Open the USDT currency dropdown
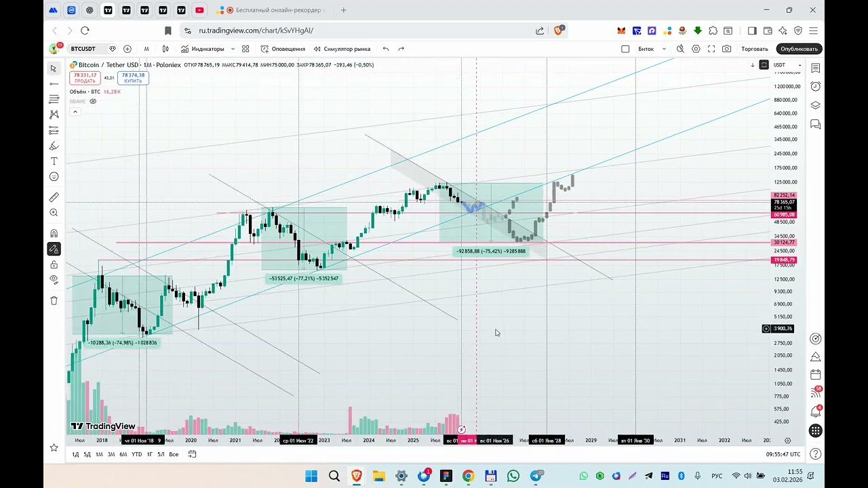Image resolution: width=868 pixels, height=488 pixels. (787, 65)
